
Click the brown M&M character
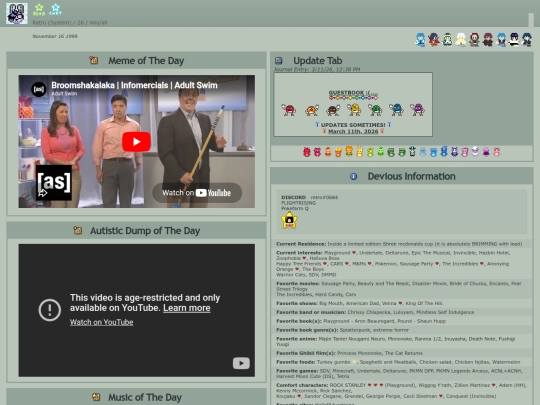point(333,110)
